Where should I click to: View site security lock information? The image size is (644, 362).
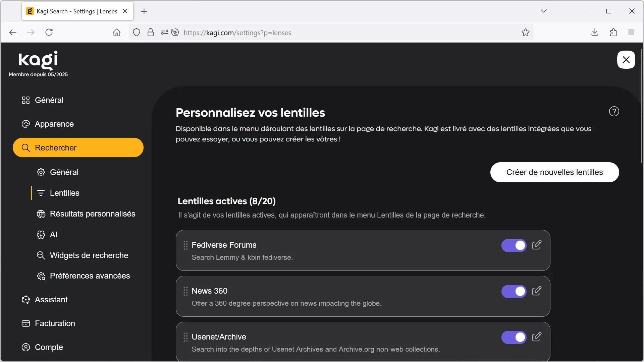tap(151, 33)
